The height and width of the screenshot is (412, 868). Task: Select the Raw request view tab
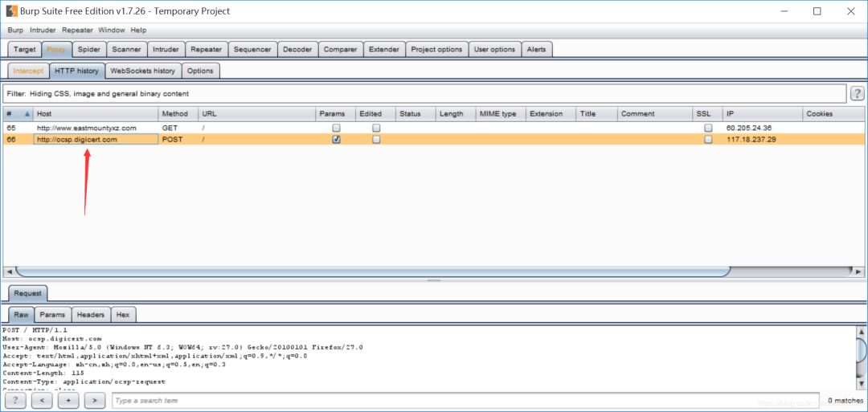[21, 315]
